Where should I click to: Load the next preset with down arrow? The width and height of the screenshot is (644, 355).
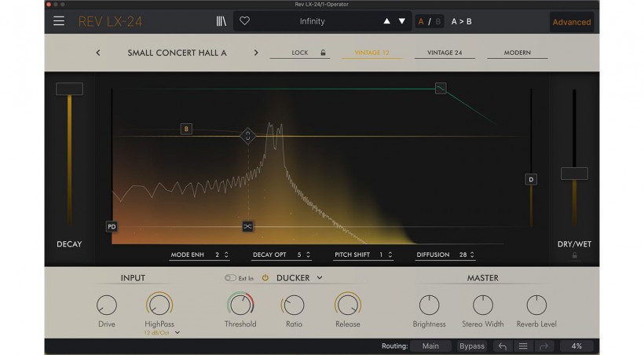[402, 21]
